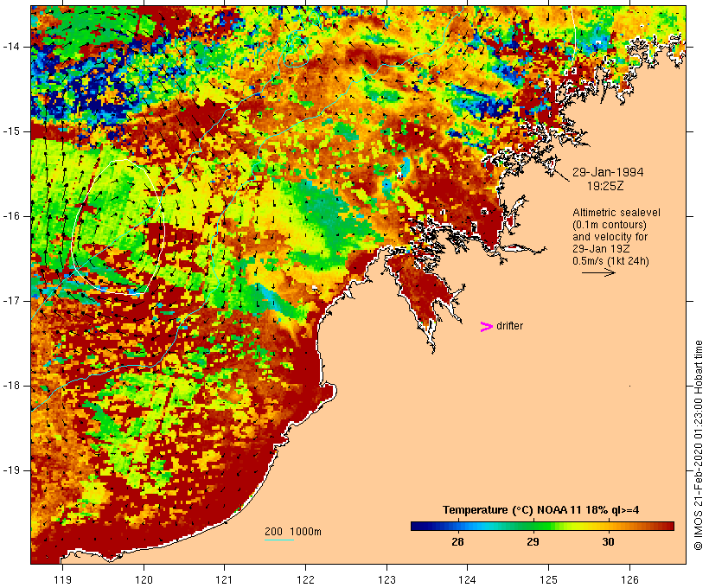
Task: Click the latitude label '-17'
Action: click(x=10, y=301)
